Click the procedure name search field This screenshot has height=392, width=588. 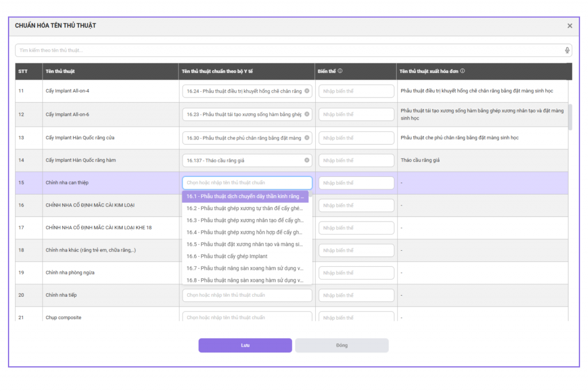click(x=287, y=51)
